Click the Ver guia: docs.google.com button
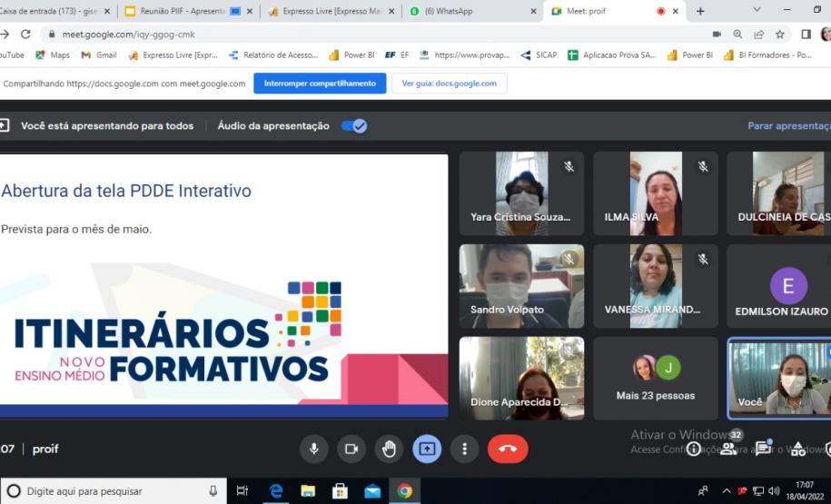The image size is (831, 504). coord(449,84)
